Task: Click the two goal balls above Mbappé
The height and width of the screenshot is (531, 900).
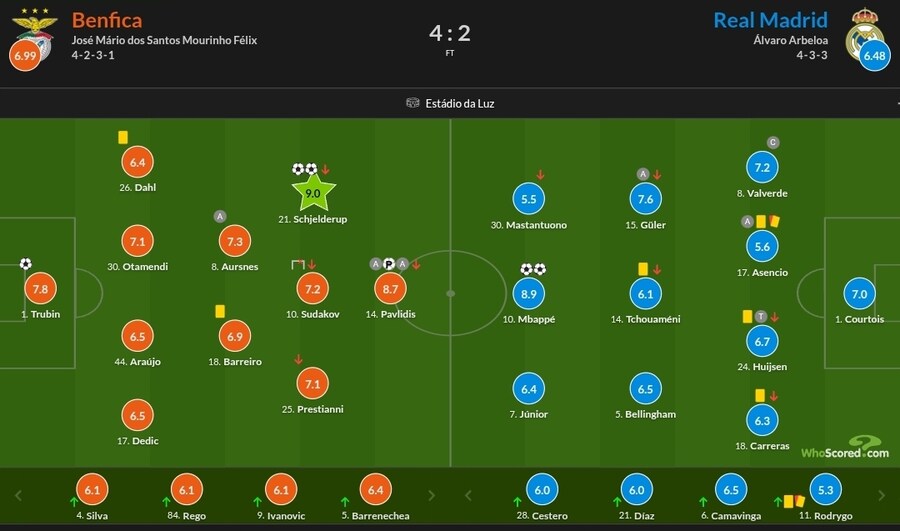Action: coord(532,269)
